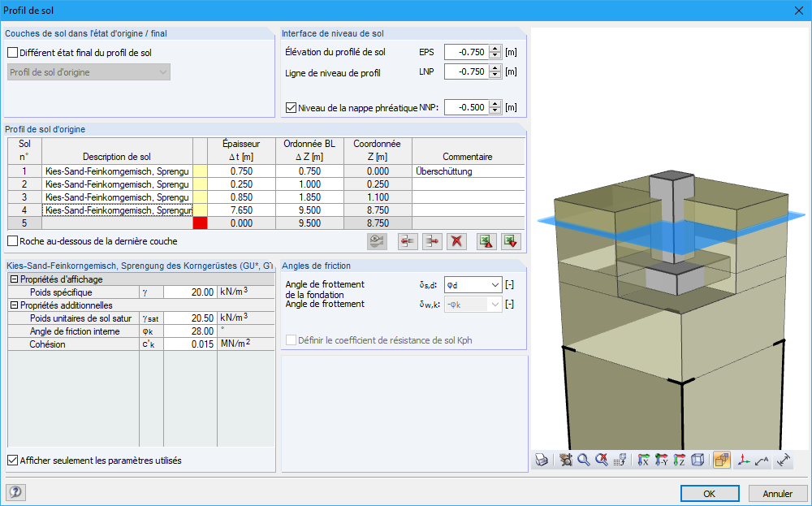Click the 'Description de sol' column header
The height and width of the screenshot is (506, 812).
[x=117, y=151]
